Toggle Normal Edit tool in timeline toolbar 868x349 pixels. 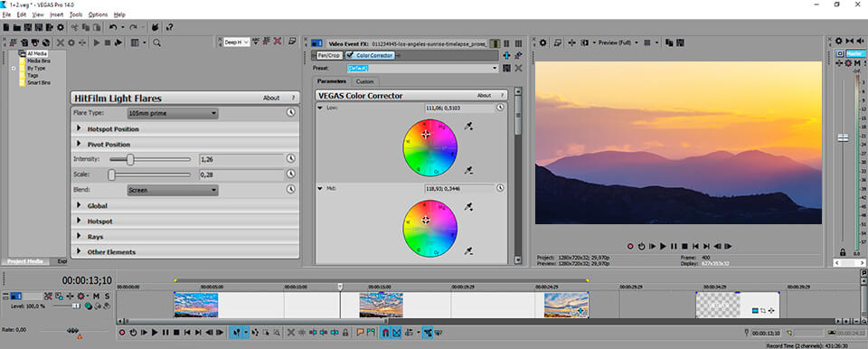tap(236, 333)
